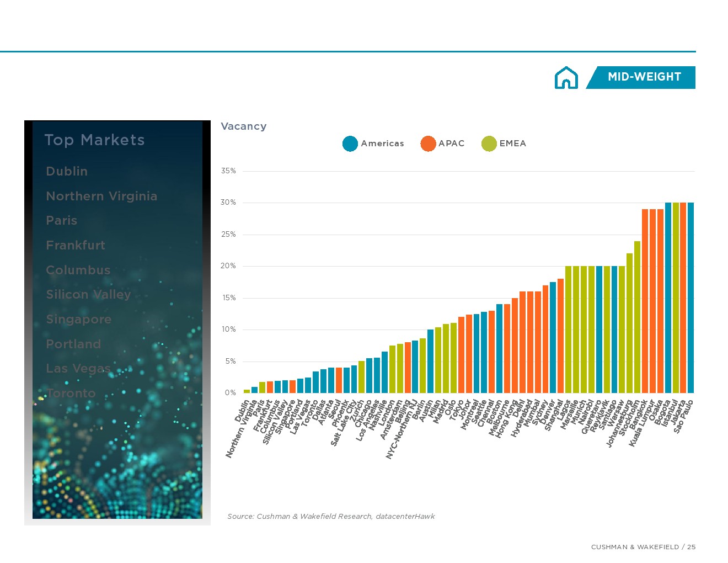
Task: Choose Frankfurt in the Top Markets list
Action: pyautogui.click(x=76, y=245)
